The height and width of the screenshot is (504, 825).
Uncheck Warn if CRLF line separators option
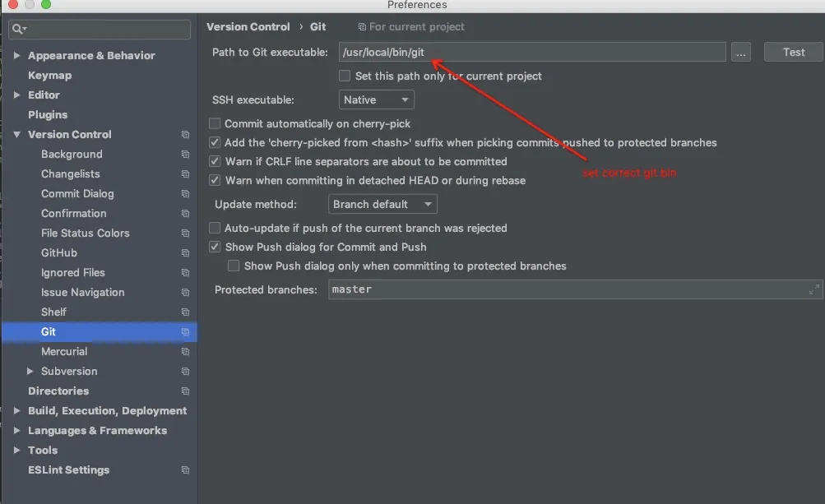215,161
